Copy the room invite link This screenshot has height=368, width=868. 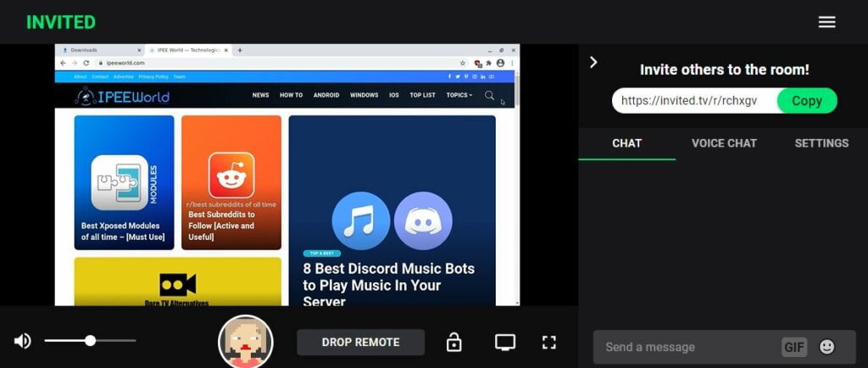pos(806,101)
